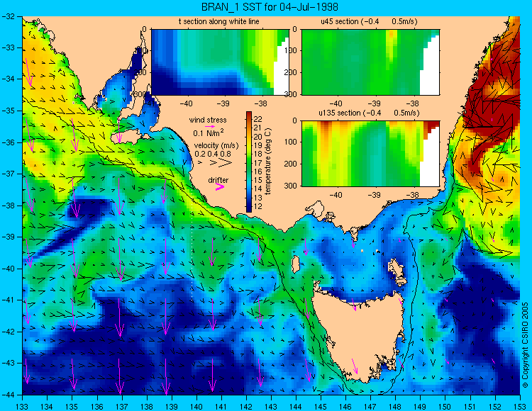Click the "17" tick on the color bar
Viewport: 532px width, 411px height.
(258, 163)
